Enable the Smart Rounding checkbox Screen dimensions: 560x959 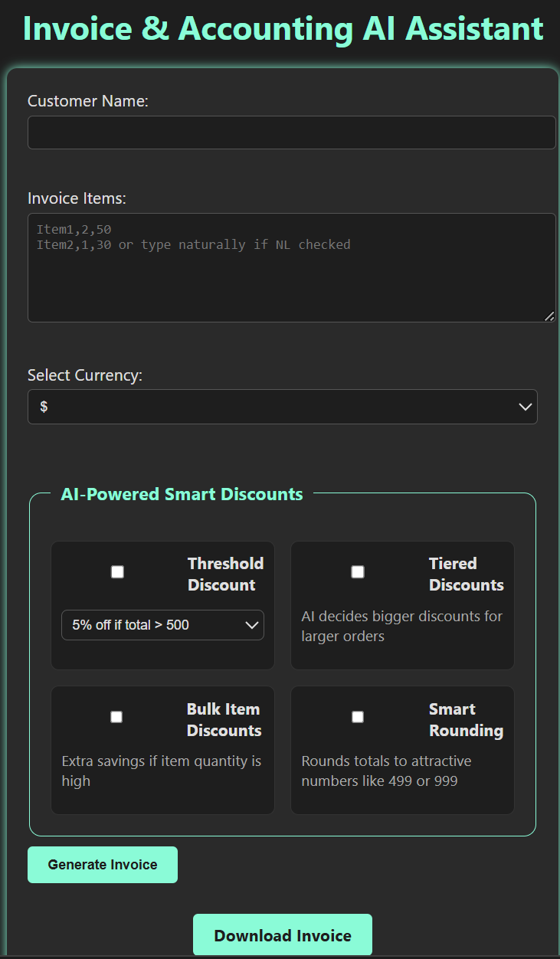357,716
